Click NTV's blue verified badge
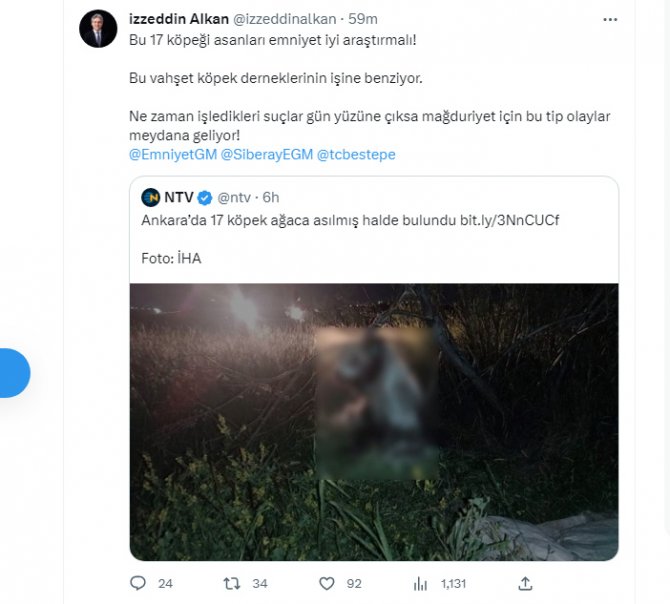Screen dimensions: 670x604 click(x=204, y=197)
